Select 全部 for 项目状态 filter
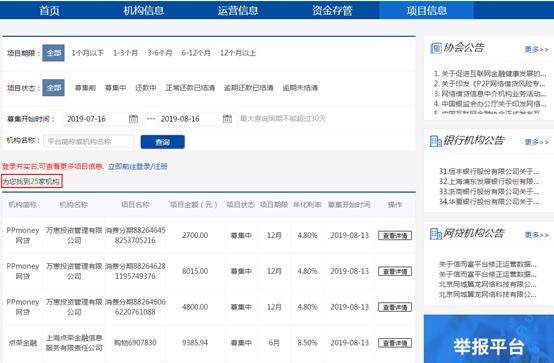The width and height of the screenshot is (554, 363). (53, 88)
